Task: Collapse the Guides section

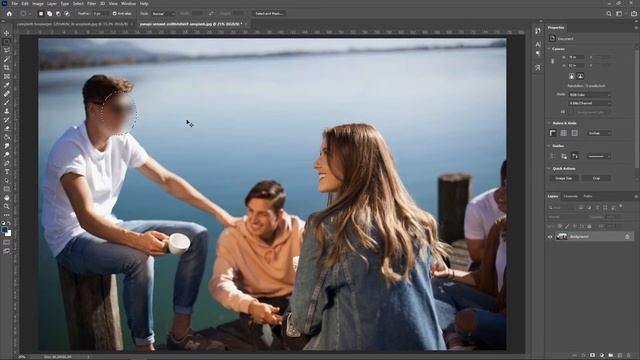Action: pyautogui.click(x=549, y=146)
